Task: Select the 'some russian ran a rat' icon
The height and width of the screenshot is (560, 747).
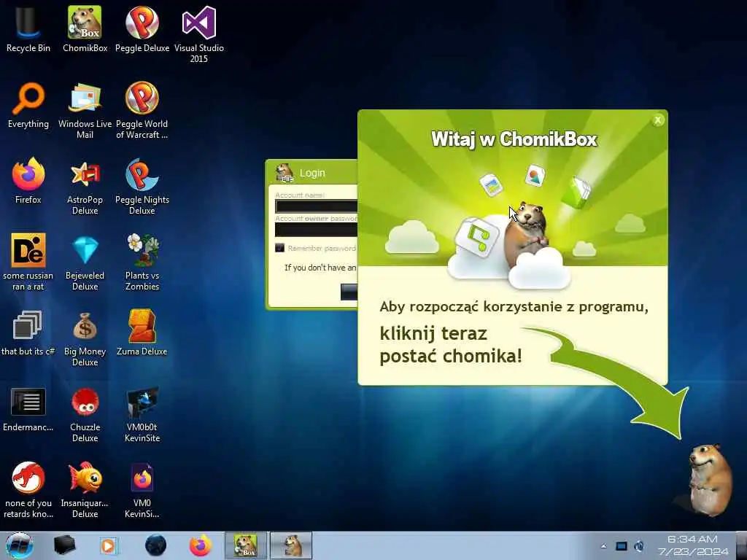Action: (28, 262)
